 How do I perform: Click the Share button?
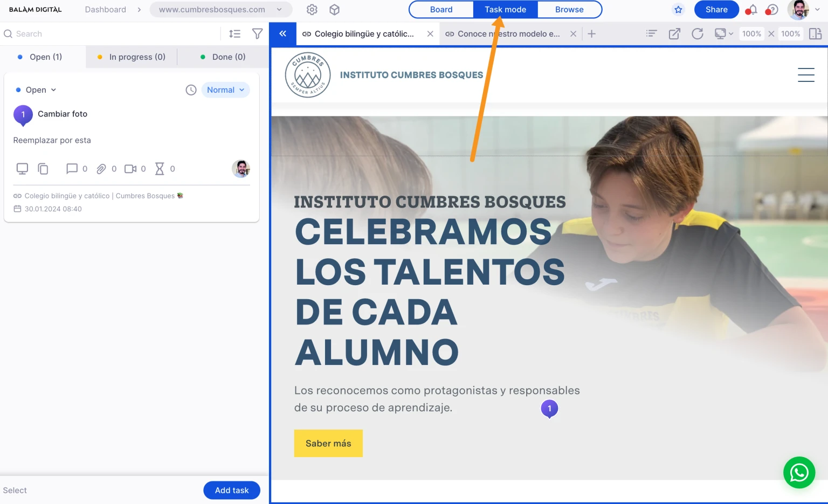pyautogui.click(x=716, y=10)
